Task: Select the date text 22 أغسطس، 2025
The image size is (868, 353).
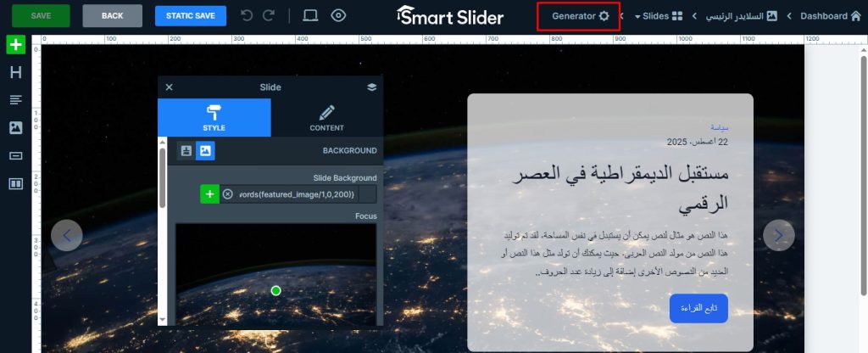Action: pyautogui.click(x=698, y=143)
